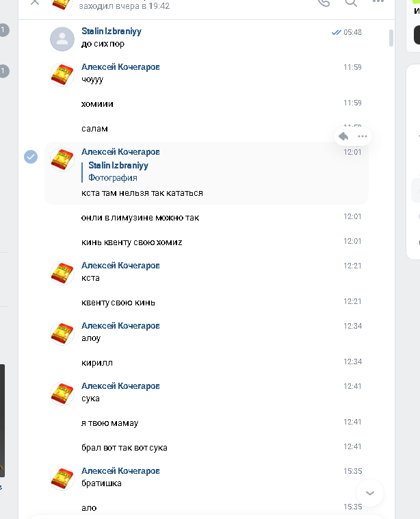Select the message "кинь квенту свою хомиz"
The height and width of the screenshot is (519, 420).
[132, 242]
